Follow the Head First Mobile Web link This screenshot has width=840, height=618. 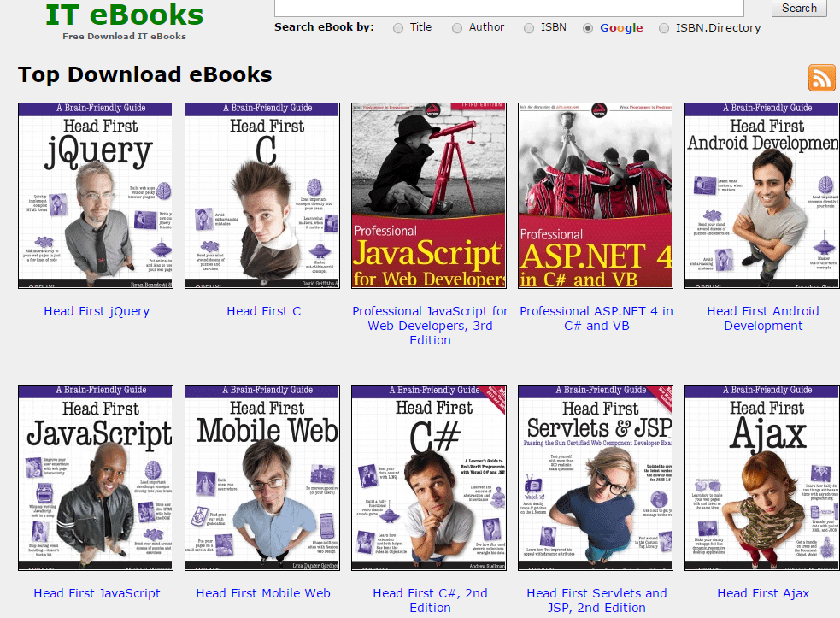coord(263,593)
